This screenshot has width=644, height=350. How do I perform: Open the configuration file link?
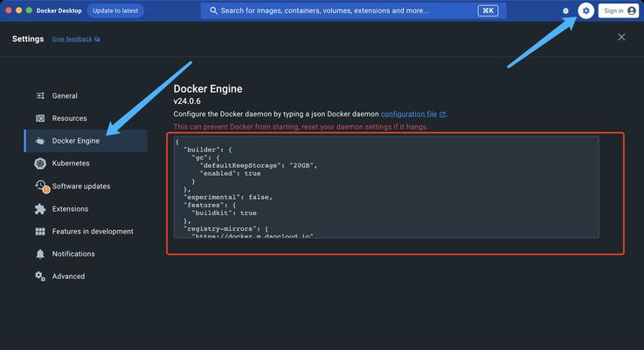(x=409, y=114)
